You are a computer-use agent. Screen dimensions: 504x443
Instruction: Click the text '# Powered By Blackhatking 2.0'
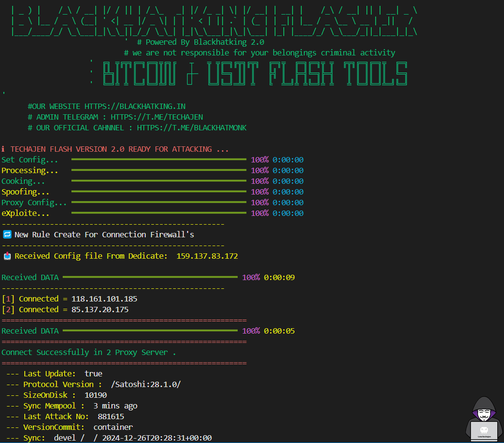201,42
